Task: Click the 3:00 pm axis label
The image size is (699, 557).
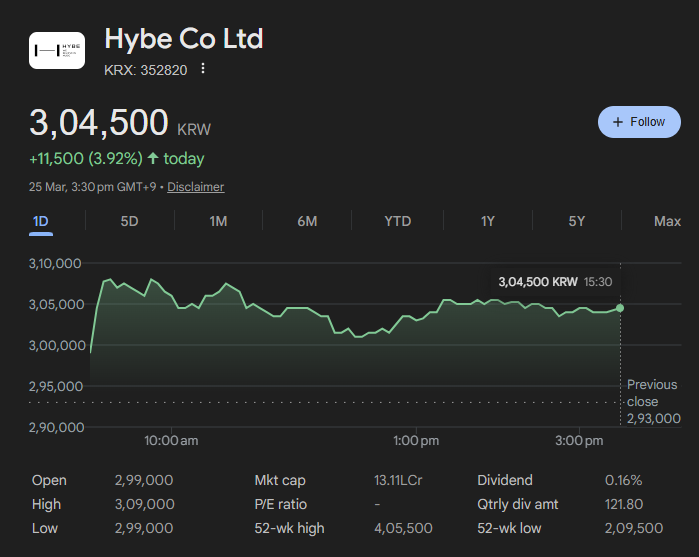Action: 579,441
